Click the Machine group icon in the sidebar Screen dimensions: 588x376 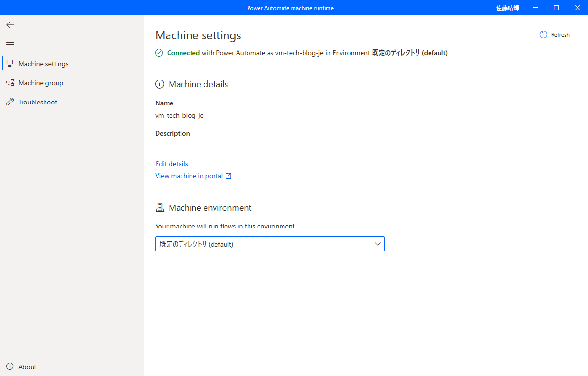(10, 82)
